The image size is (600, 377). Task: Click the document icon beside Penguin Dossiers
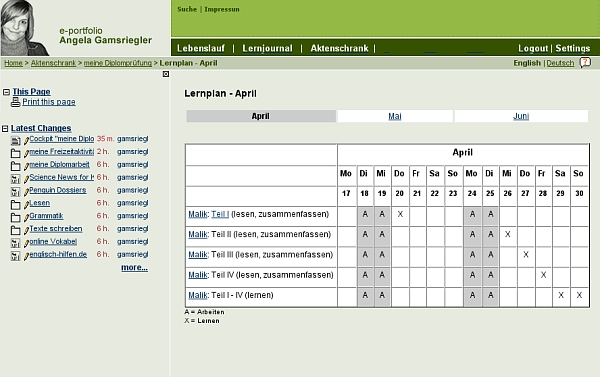coord(15,192)
